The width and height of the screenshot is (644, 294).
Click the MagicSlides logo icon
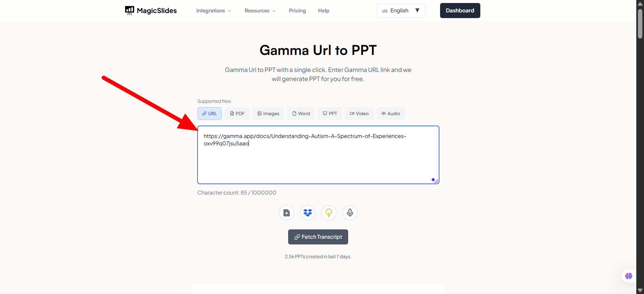coord(129,10)
